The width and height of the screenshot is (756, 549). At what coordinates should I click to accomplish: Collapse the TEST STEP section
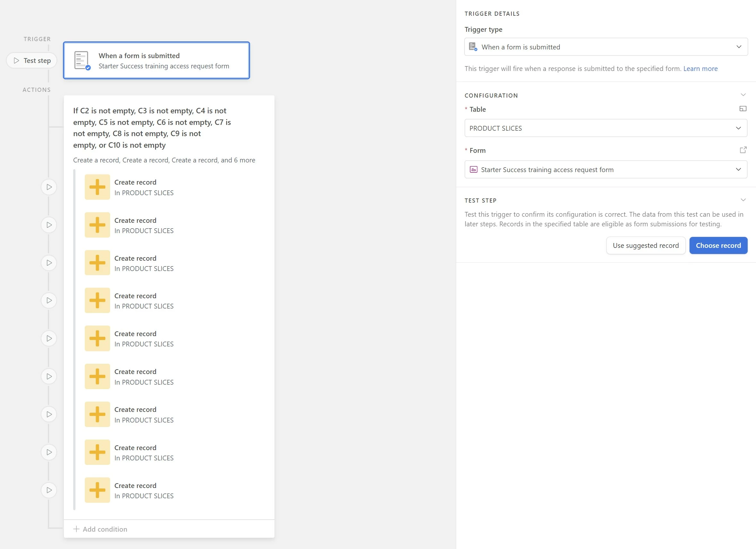coord(743,200)
